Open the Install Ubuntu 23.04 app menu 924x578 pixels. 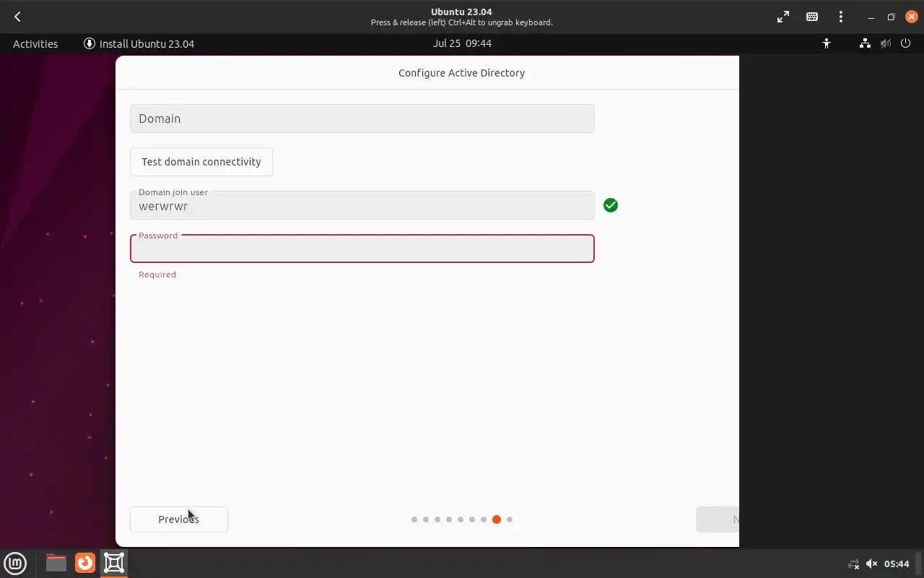coord(139,43)
